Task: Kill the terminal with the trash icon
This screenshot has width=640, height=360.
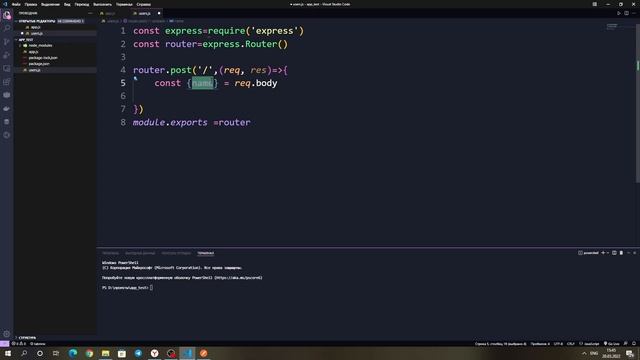Action: (621, 253)
